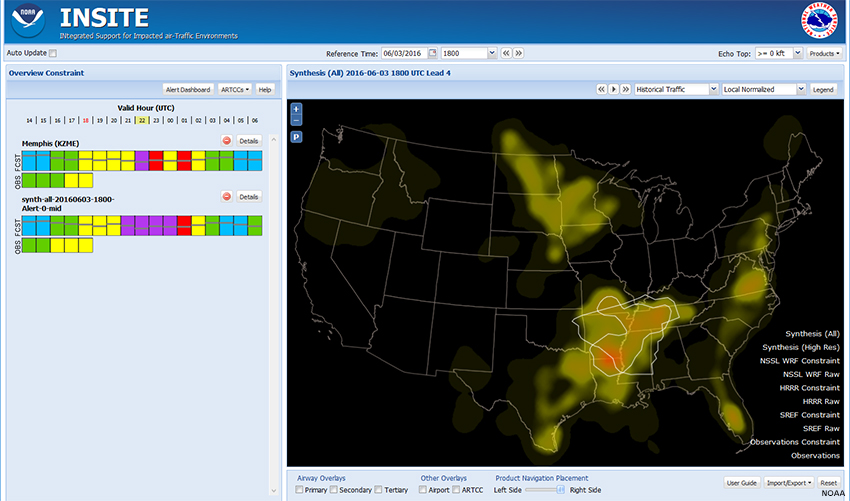Toggle the Primary airway overlay

(299, 490)
